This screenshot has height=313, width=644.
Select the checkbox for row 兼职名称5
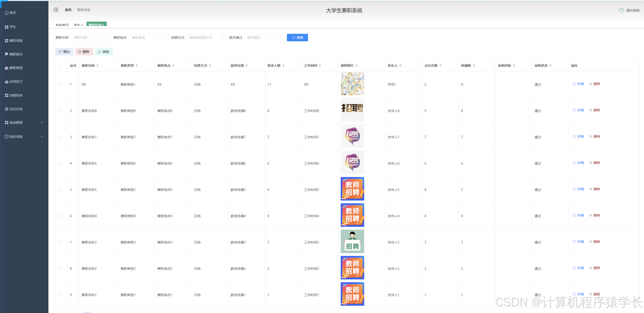click(60, 190)
